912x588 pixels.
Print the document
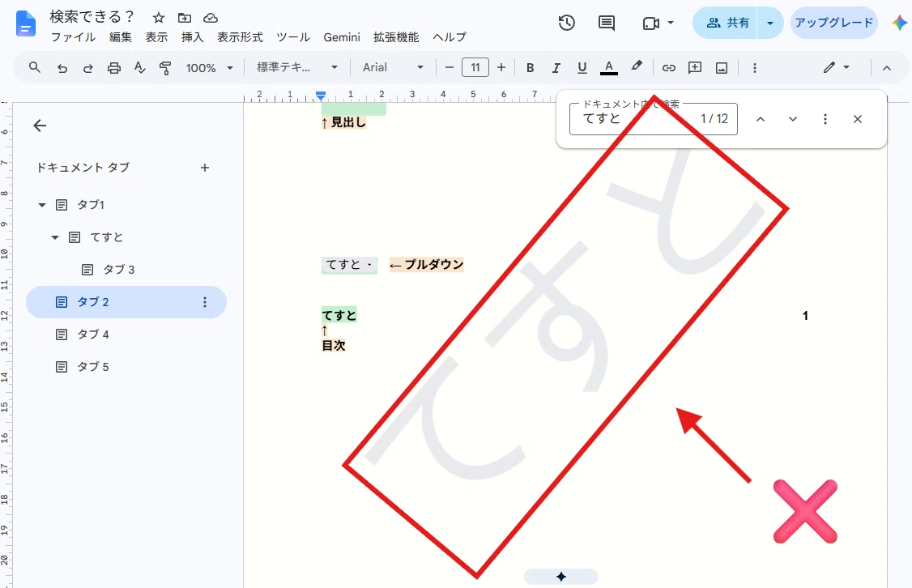click(x=114, y=68)
